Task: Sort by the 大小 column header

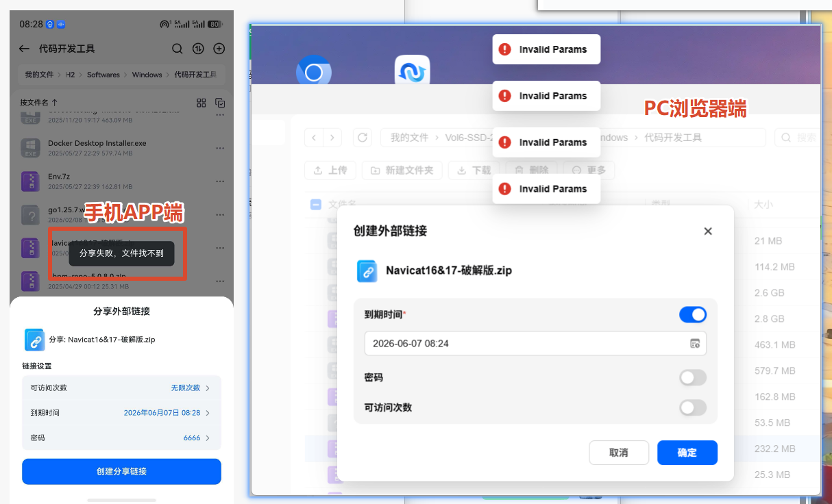Action: 763,204
